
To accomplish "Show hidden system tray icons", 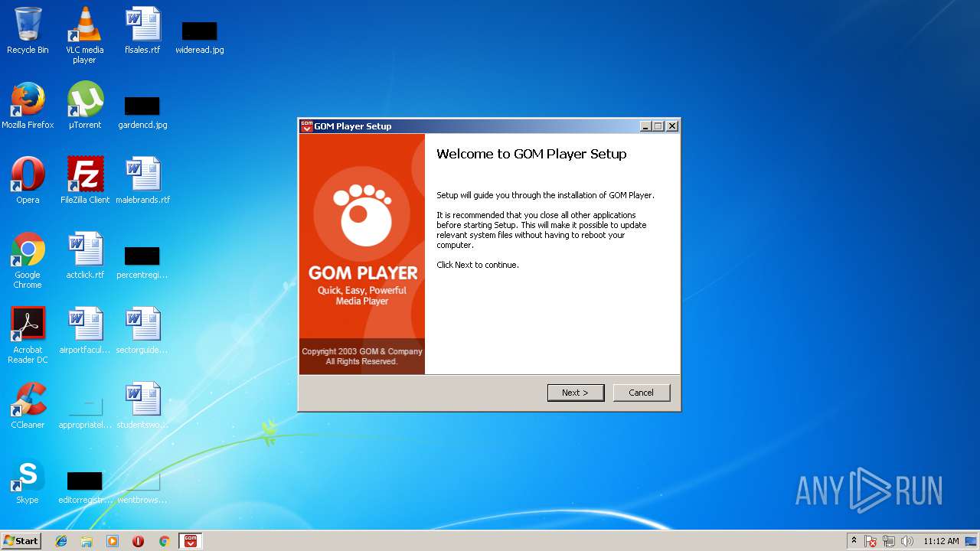I will 854,541.
